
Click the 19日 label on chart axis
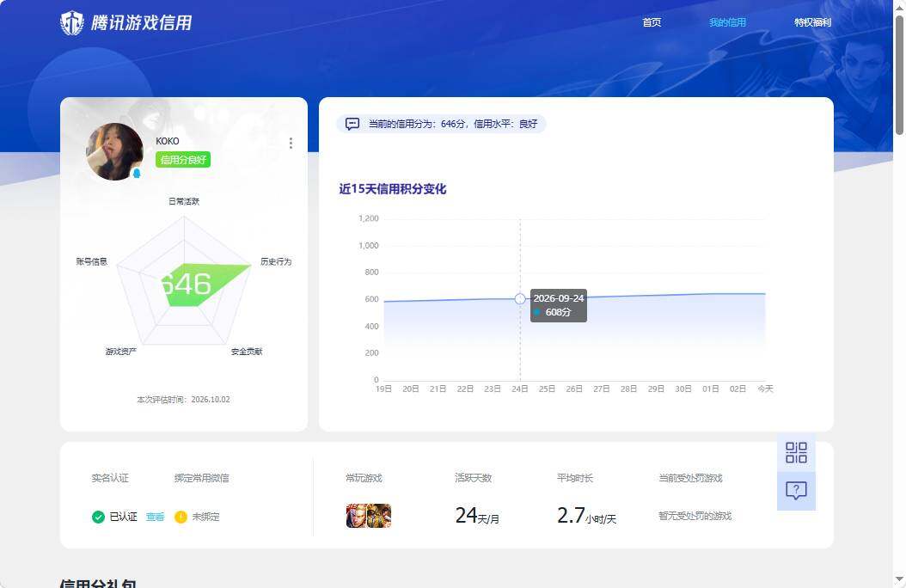pyautogui.click(x=383, y=389)
